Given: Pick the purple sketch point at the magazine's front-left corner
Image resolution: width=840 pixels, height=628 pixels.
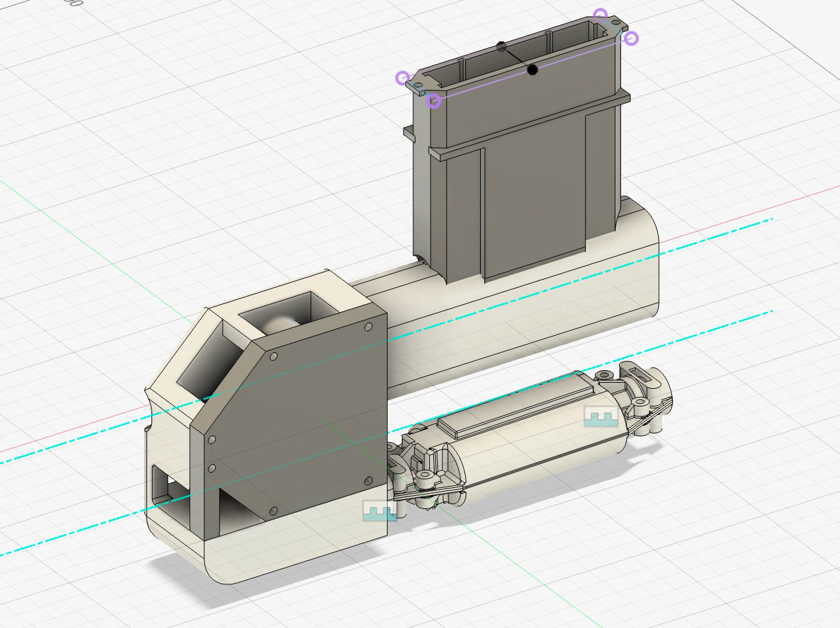Looking at the screenshot, I should 433,100.
